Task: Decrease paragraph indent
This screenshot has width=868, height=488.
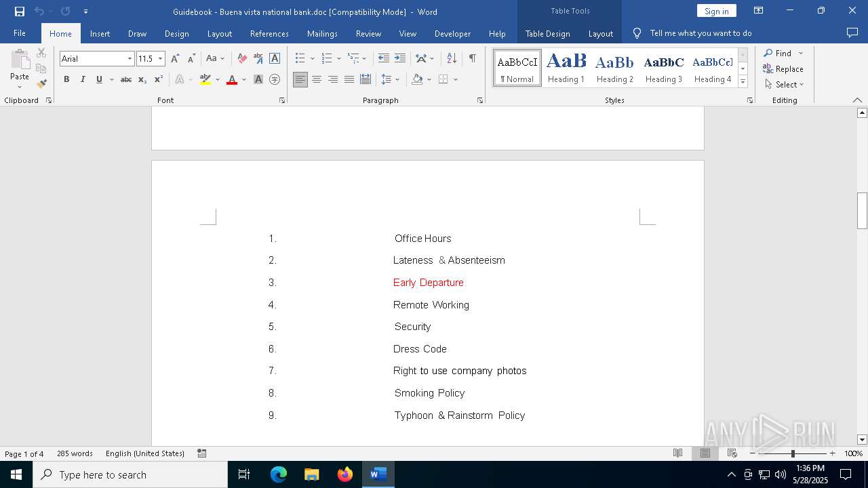Action: [384, 59]
